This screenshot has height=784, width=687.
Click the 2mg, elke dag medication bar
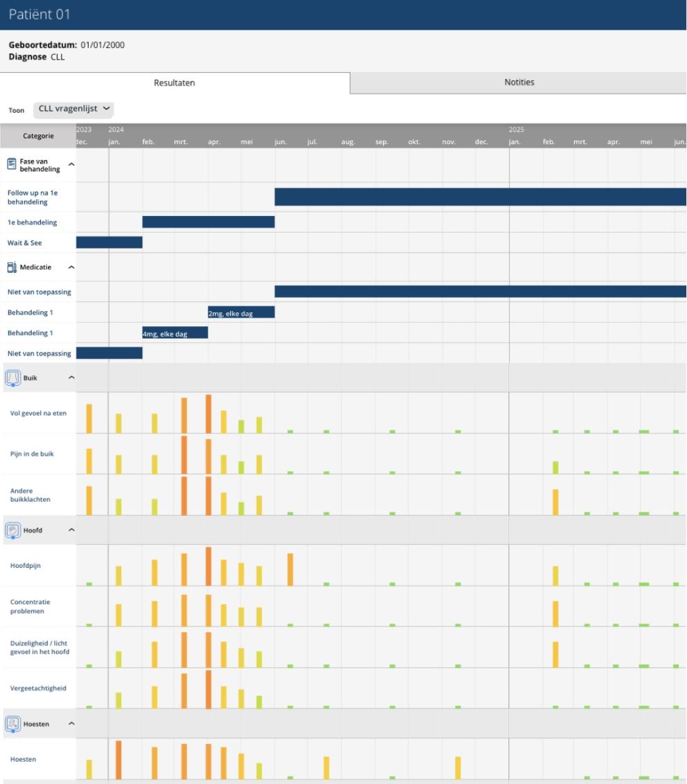(242, 312)
